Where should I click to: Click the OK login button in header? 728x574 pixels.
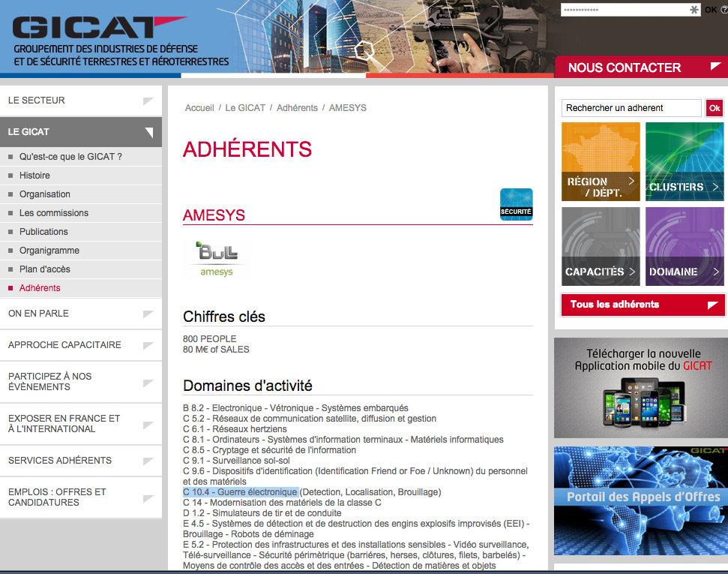click(711, 10)
